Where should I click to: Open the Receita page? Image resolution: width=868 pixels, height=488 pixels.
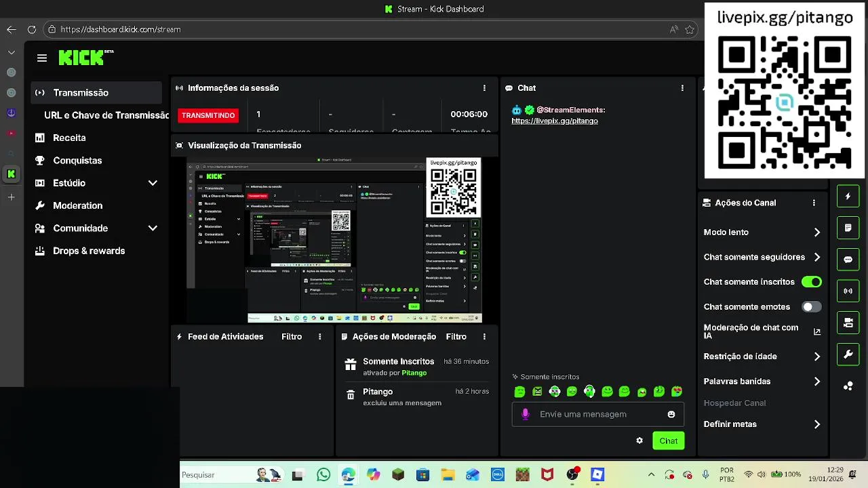[69, 138]
